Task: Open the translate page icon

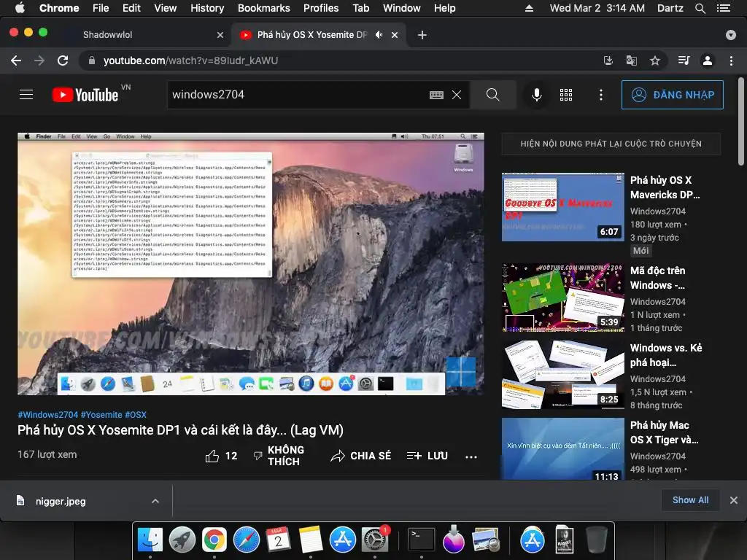Action: click(631, 61)
